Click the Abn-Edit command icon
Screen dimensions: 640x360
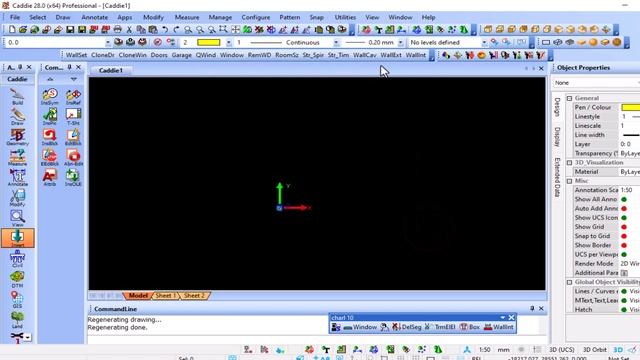pyautogui.click(x=73, y=158)
